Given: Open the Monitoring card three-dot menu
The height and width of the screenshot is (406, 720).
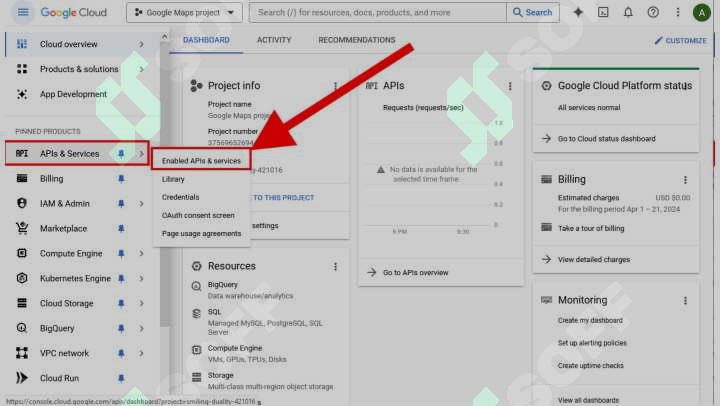Looking at the screenshot, I should coord(685,300).
